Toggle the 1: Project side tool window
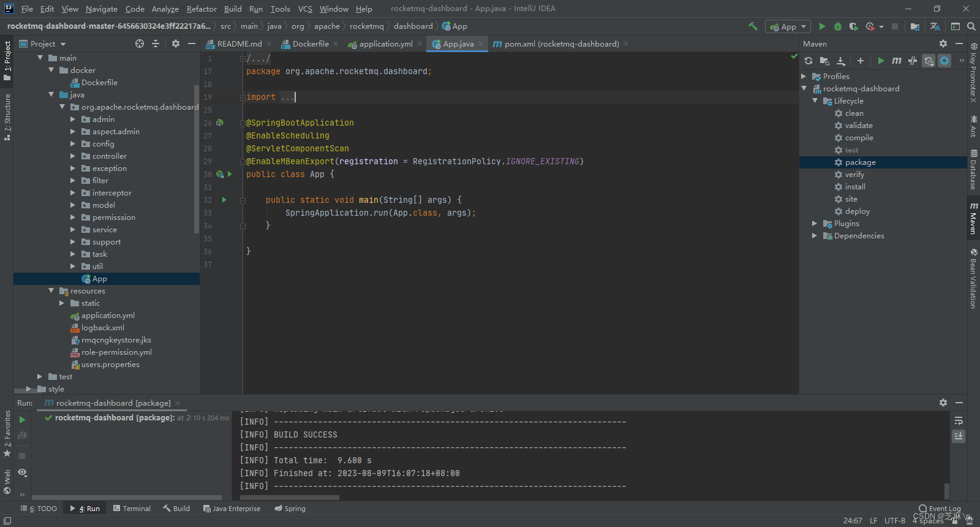This screenshot has height=527, width=980. point(7,61)
